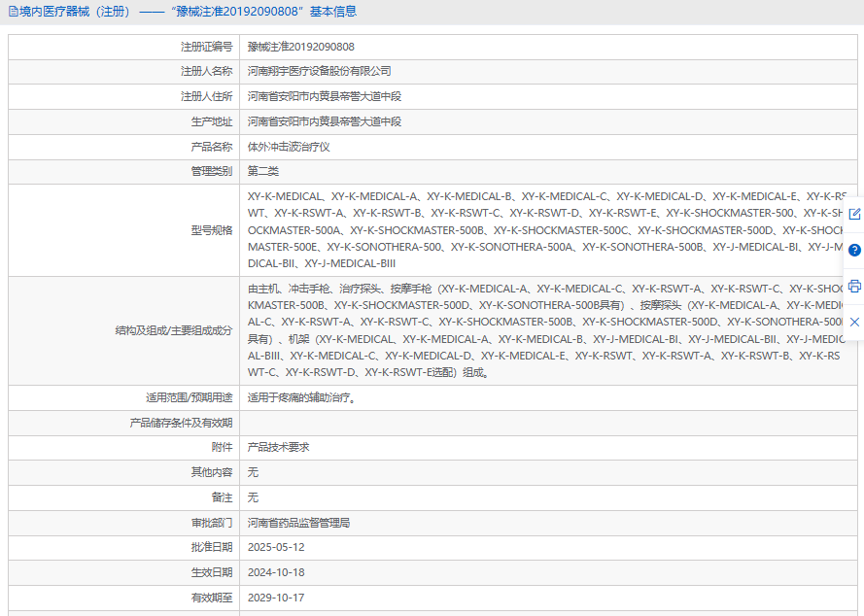
Task: Click the 注册人住所 label cell
Action: [x=124, y=96]
